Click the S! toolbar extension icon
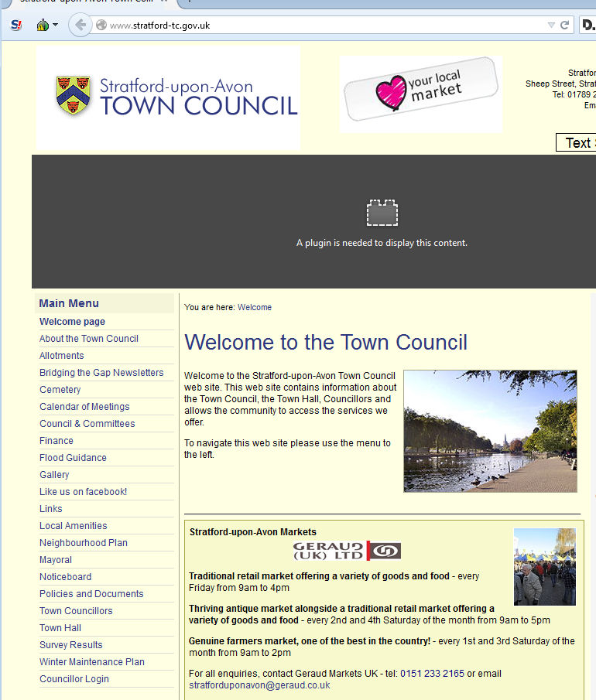The height and width of the screenshot is (700, 596). [16, 25]
